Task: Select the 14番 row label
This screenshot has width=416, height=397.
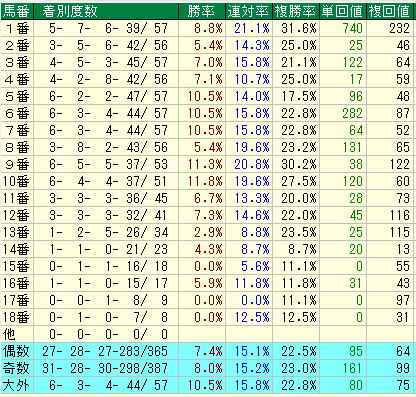Action: [x=17, y=250]
